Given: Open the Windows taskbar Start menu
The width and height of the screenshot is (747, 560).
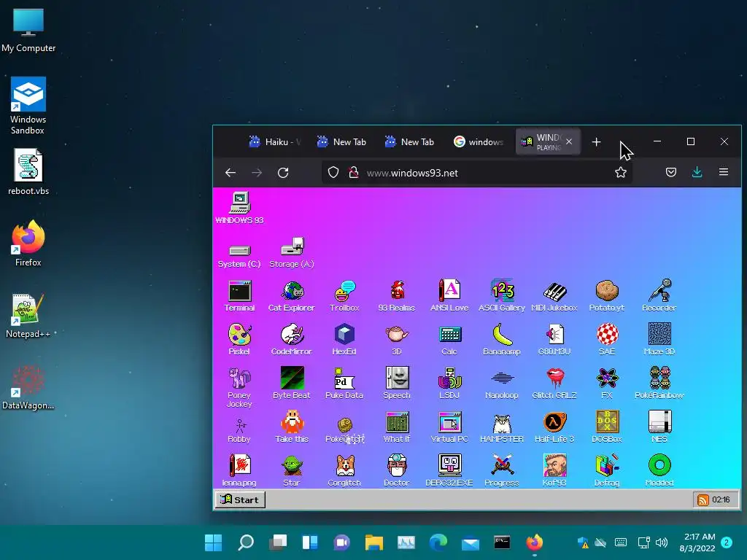Looking at the screenshot, I should 213,542.
